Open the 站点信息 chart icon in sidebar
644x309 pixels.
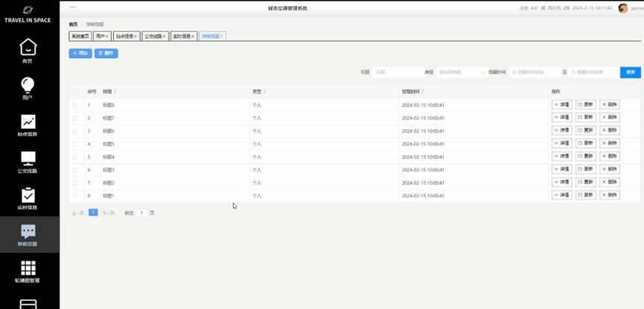[x=28, y=121]
